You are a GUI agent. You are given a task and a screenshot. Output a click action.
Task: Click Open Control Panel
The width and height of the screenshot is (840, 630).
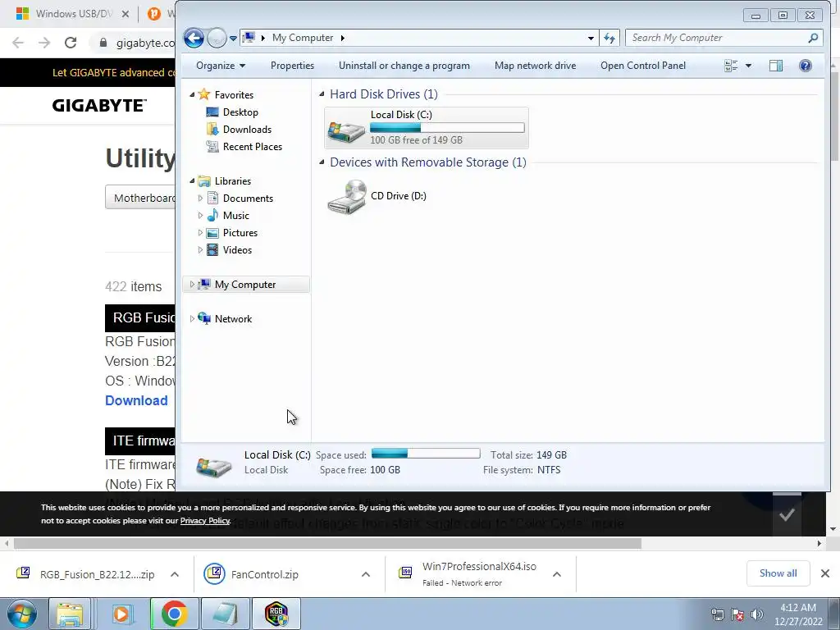point(643,66)
